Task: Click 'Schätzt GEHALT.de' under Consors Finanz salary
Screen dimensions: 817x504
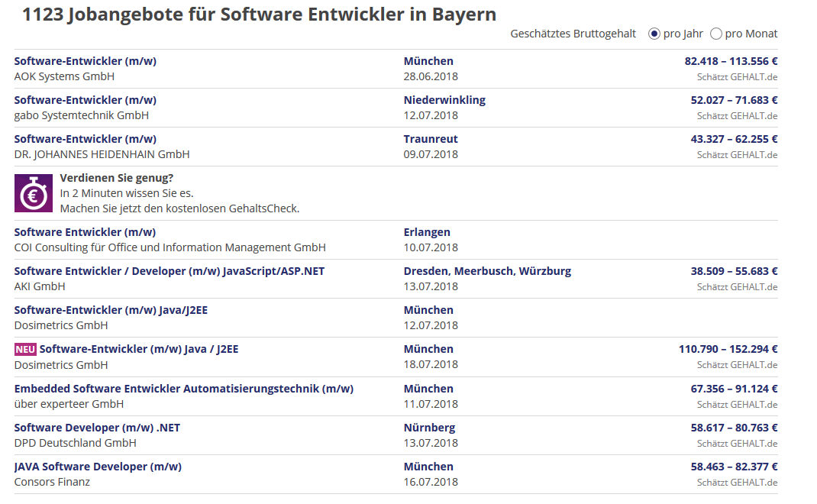Action: pos(738,483)
